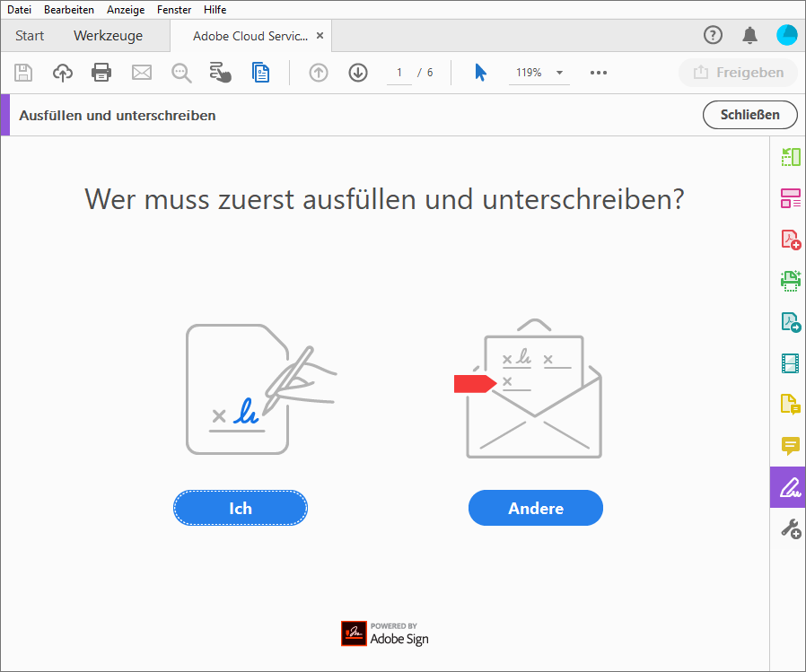The image size is (806, 672).
Task: Save the file to Adobe cloud
Action: 62,73
